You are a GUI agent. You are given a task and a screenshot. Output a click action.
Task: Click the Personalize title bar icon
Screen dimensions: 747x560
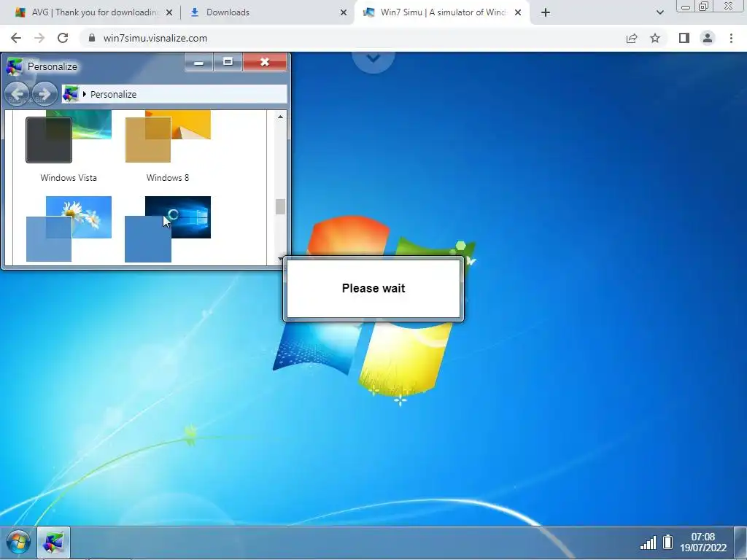(x=15, y=66)
